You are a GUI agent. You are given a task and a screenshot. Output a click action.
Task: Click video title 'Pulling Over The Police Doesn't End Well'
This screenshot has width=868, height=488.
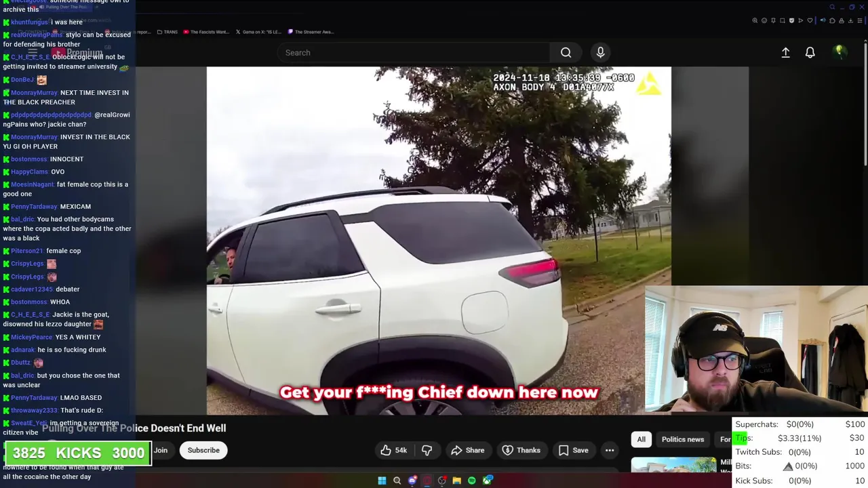point(134,428)
